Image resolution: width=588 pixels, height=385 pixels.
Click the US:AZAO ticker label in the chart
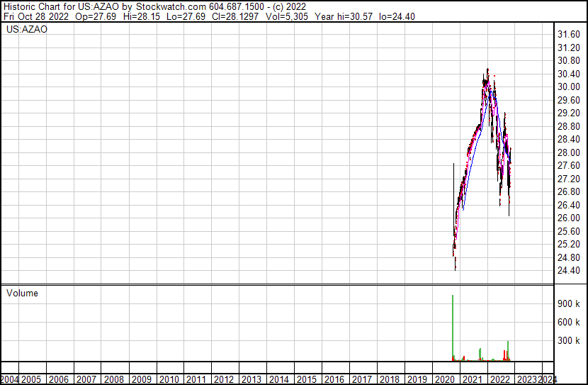(x=27, y=30)
